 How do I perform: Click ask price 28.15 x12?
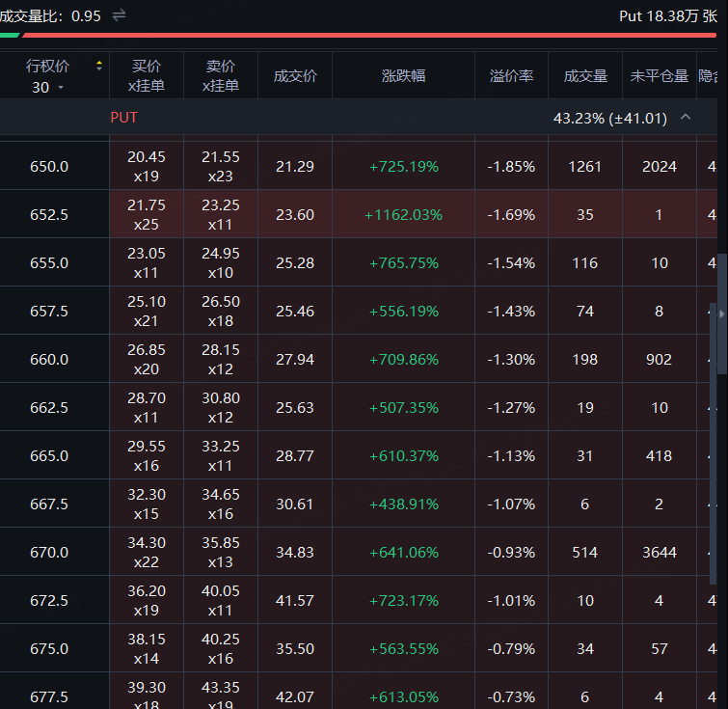tap(221, 359)
